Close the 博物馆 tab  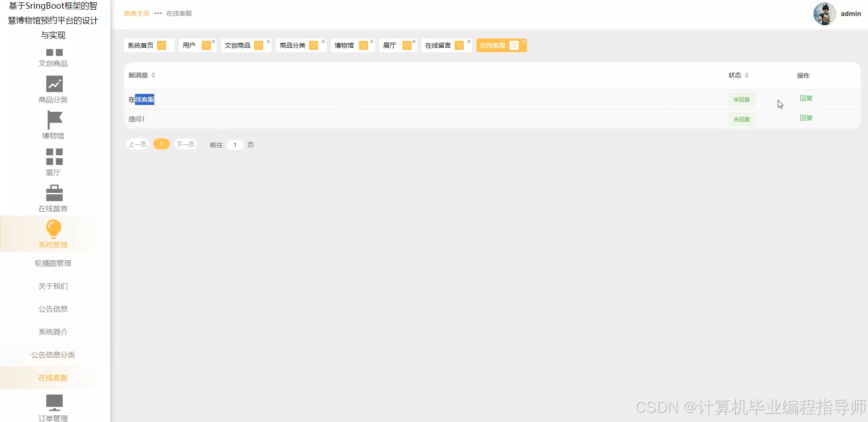[x=372, y=41]
